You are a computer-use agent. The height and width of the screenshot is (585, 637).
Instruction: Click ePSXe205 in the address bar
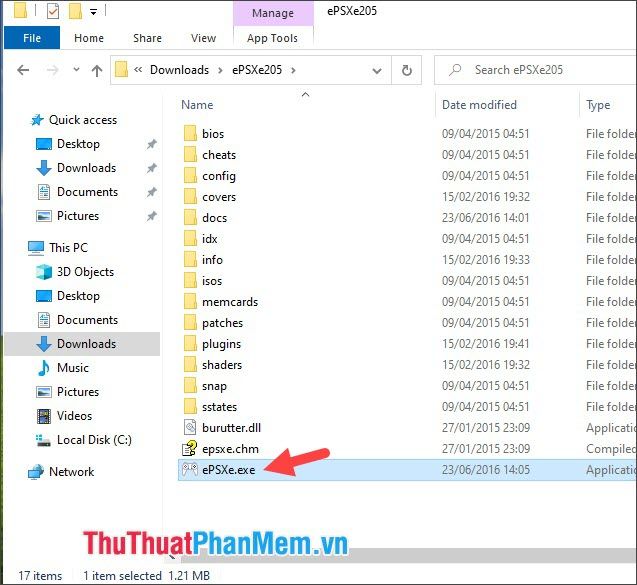point(257,70)
